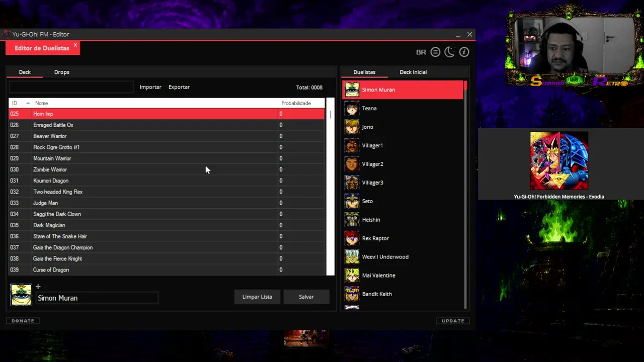Screen dimensions: 644x362
Task: Select the Mountain Warrior card
Action: 167,158
